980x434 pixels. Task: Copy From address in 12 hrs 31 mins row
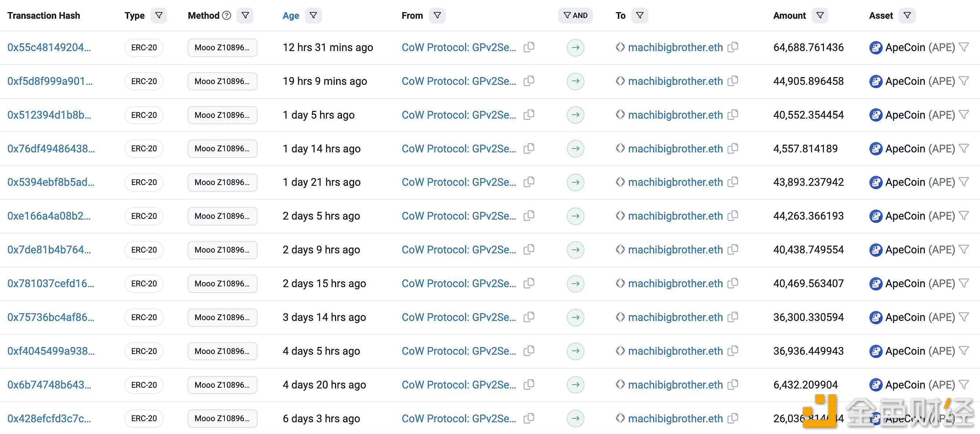[x=529, y=47]
